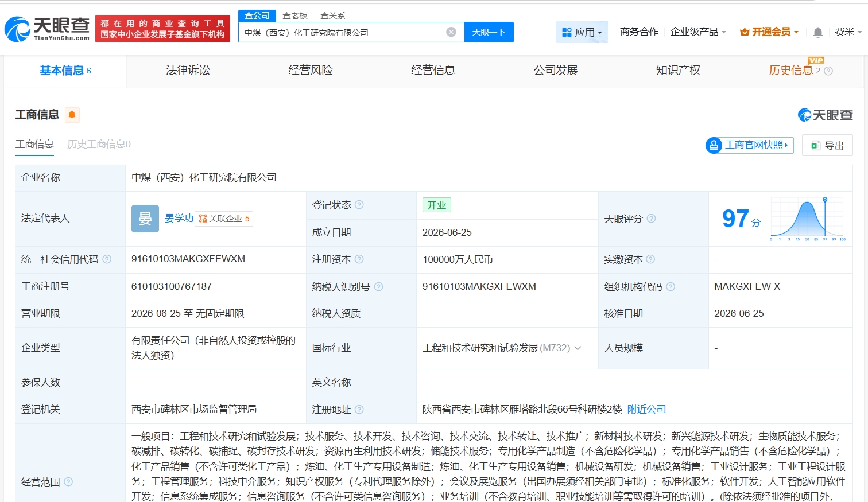Clear the search box with the X icon
Image resolution: width=868 pixels, height=502 pixels.
451,32
